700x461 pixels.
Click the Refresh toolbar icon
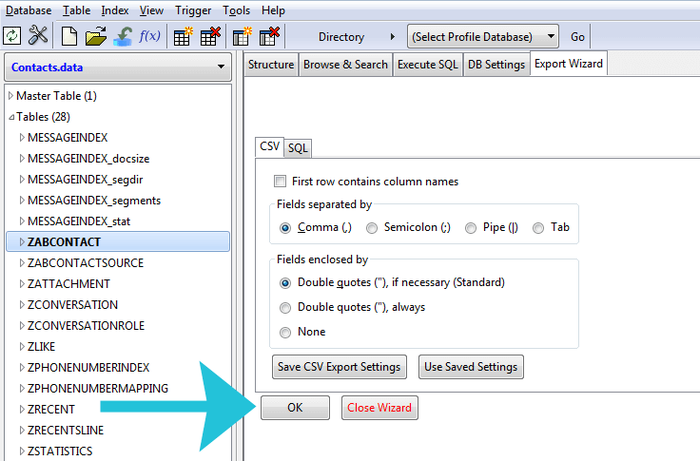click(x=12, y=36)
